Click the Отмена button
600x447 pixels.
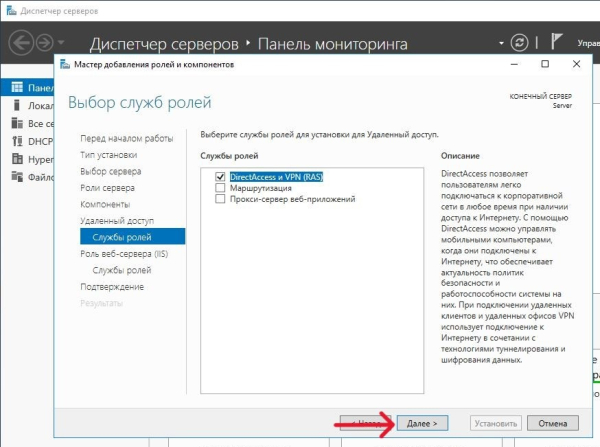pos(553,423)
